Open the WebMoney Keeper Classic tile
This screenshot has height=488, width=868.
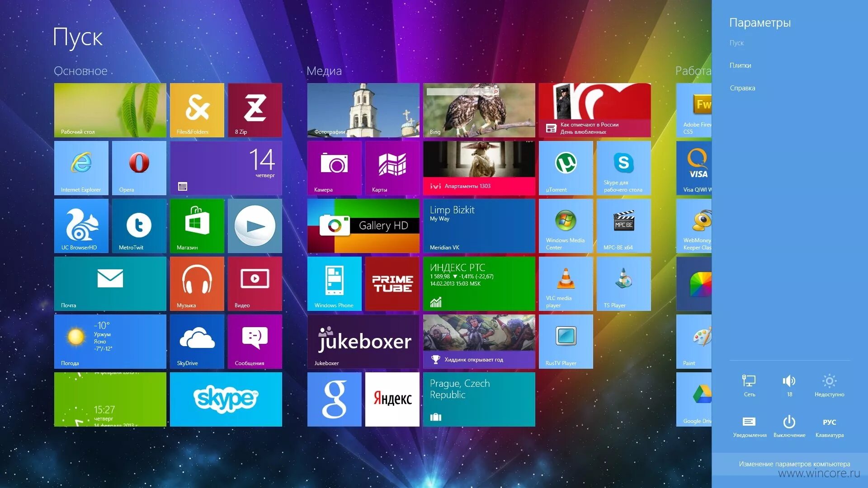tap(694, 226)
